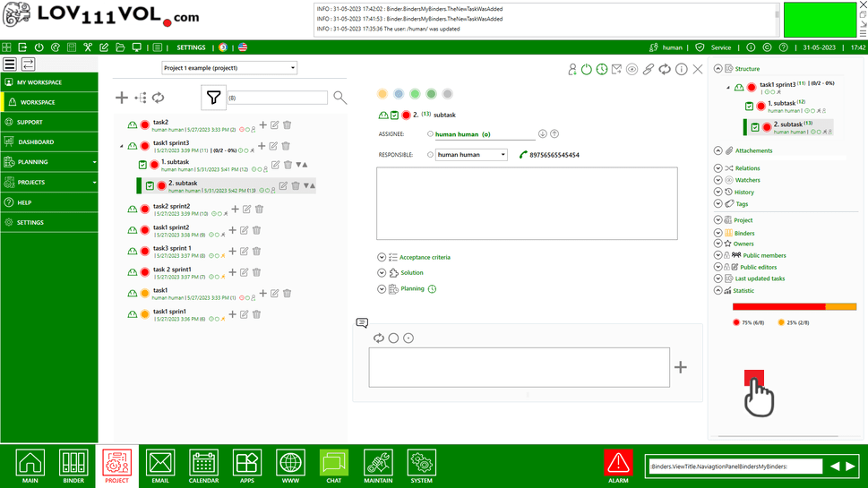Switch to the EMAIL tab

[x=160, y=466]
